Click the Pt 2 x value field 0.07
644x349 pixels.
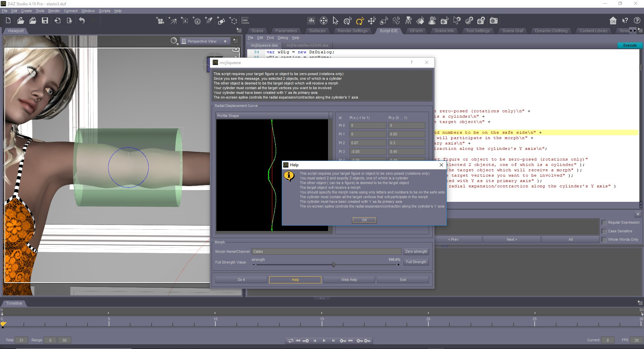368,143
